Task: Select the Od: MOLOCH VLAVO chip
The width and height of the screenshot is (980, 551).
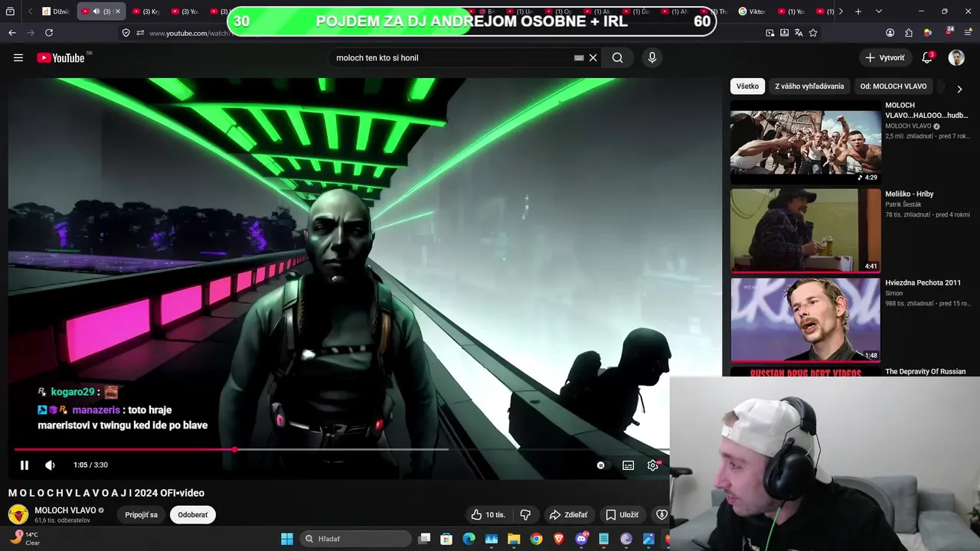Action: point(893,86)
